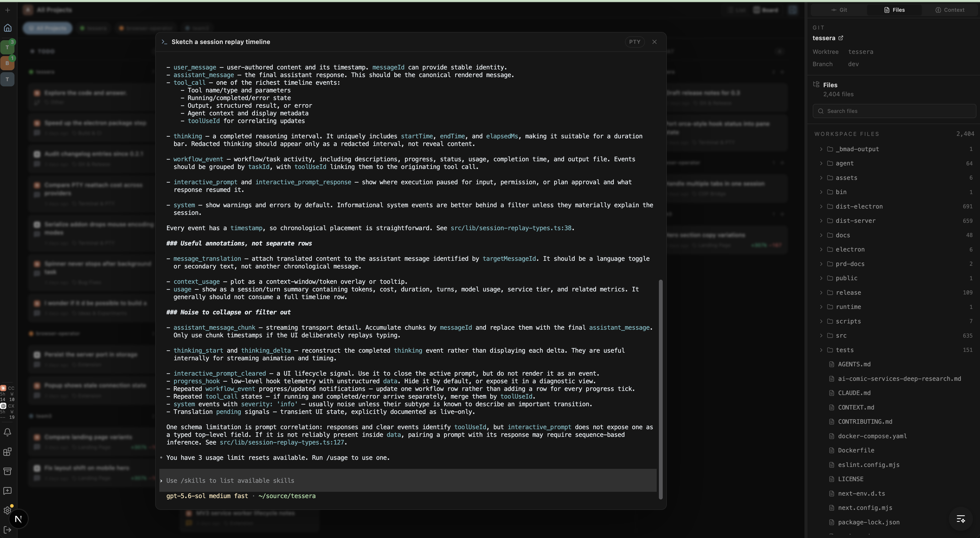Viewport: 980px width, 538px height.
Task: Expand the dist-server folder chevron
Action: [821, 221]
